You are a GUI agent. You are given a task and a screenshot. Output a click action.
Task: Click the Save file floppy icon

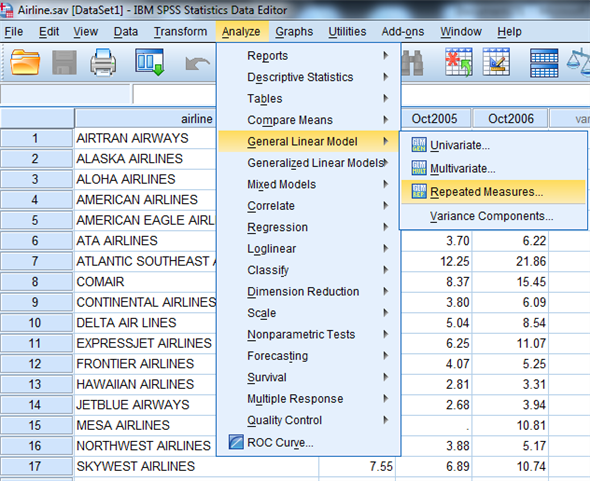click(64, 62)
